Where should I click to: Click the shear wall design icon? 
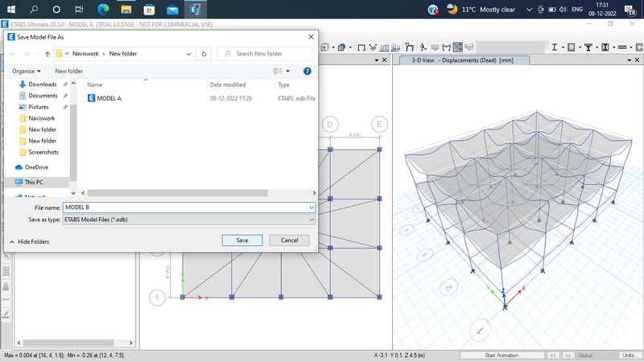(x=639, y=47)
